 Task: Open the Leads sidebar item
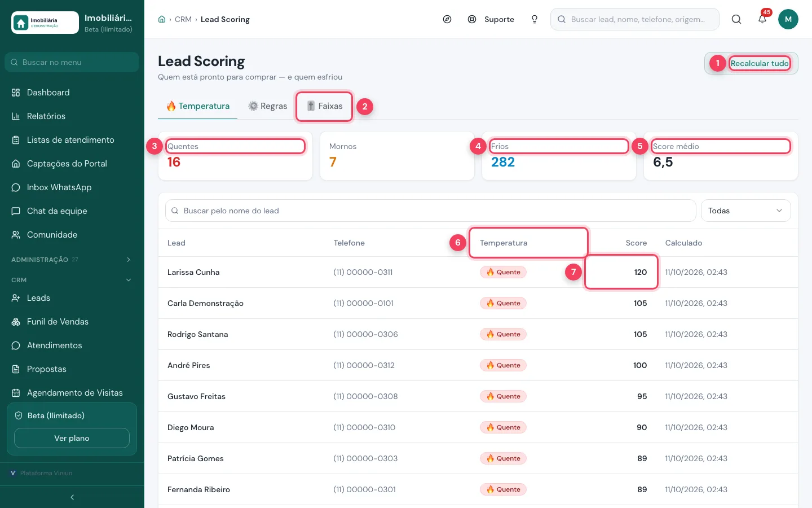pos(72,298)
